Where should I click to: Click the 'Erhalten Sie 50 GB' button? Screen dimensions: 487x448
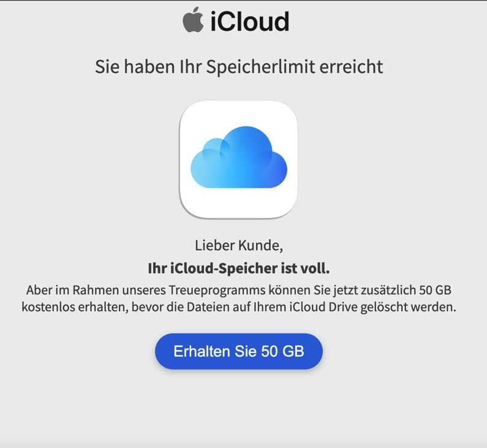tap(239, 351)
